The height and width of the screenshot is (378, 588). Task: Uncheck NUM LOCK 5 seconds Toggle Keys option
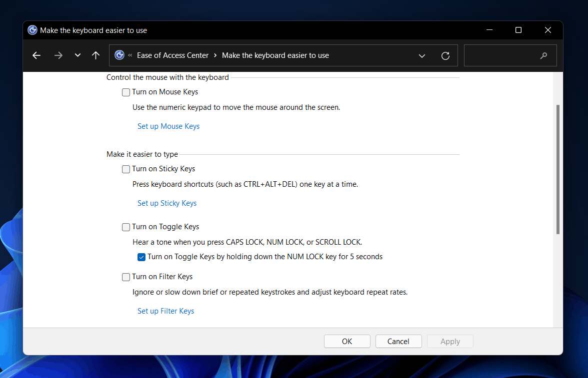point(141,257)
